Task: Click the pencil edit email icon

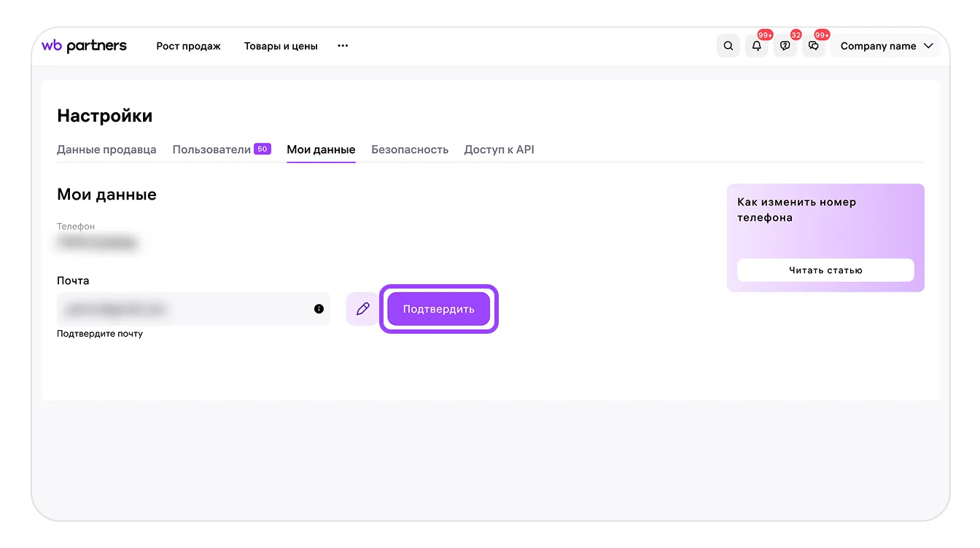Action: pyautogui.click(x=362, y=309)
